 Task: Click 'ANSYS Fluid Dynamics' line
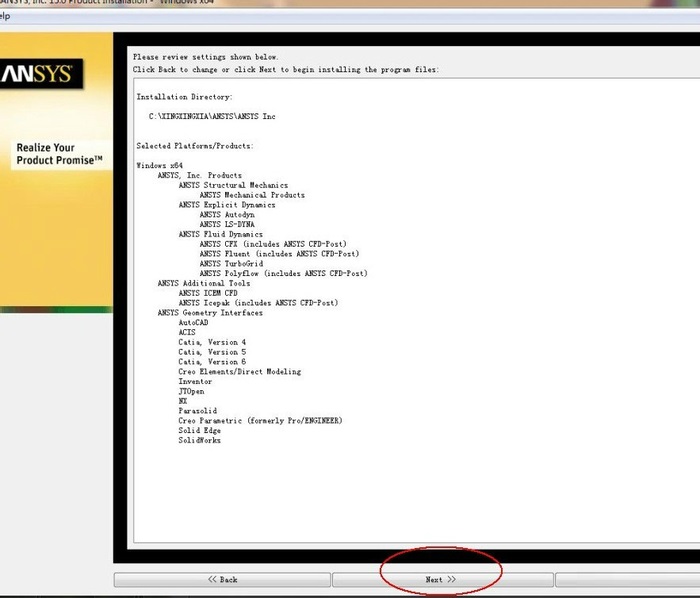coord(221,234)
